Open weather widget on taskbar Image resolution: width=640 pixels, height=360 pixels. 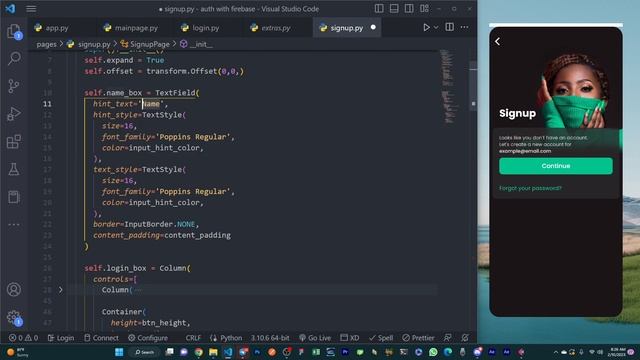(x=18, y=352)
